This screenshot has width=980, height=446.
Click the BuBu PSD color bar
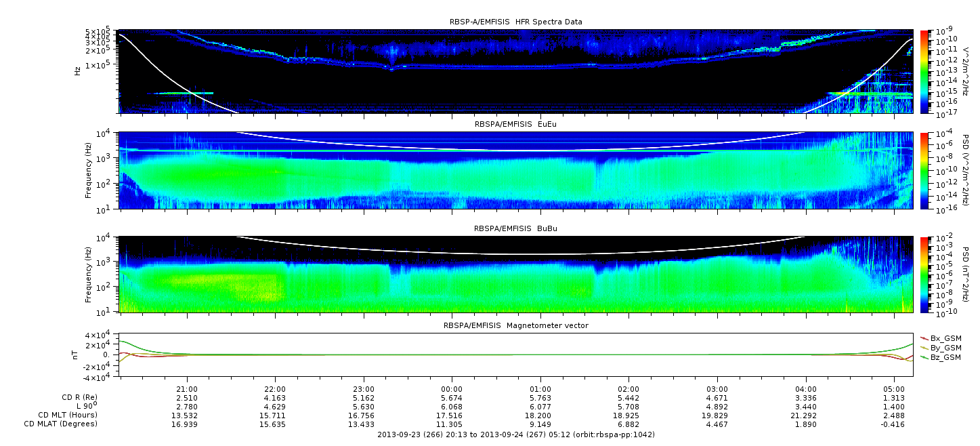click(x=924, y=275)
